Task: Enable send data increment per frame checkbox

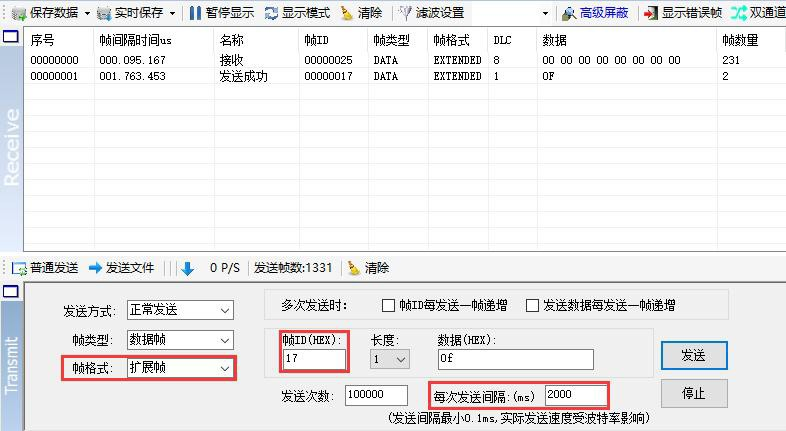Action: coord(533,306)
